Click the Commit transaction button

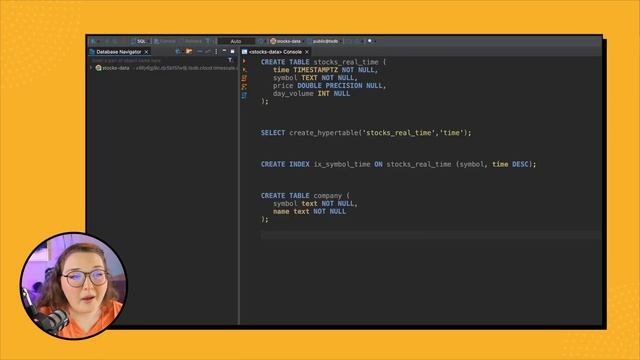[x=164, y=41]
